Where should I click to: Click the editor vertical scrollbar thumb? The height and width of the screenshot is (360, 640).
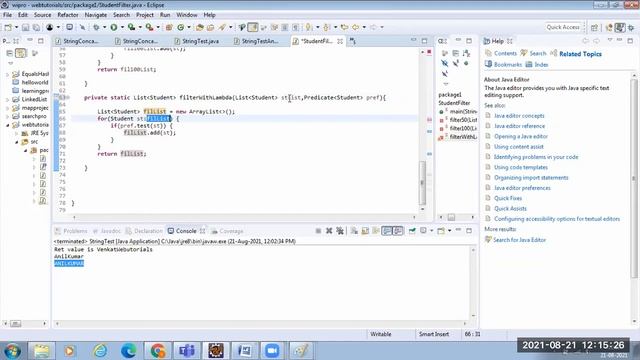click(422, 182)
